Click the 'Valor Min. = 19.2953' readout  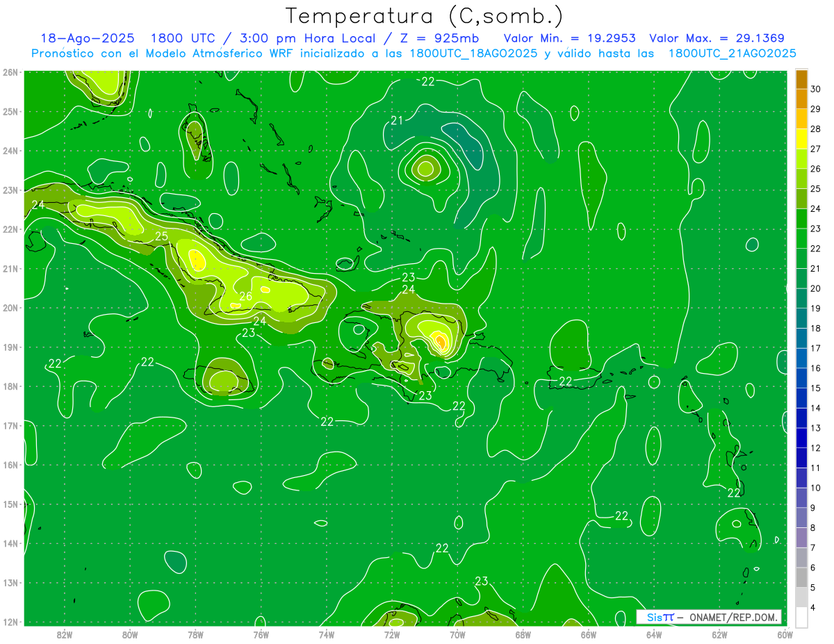[570, 38]
